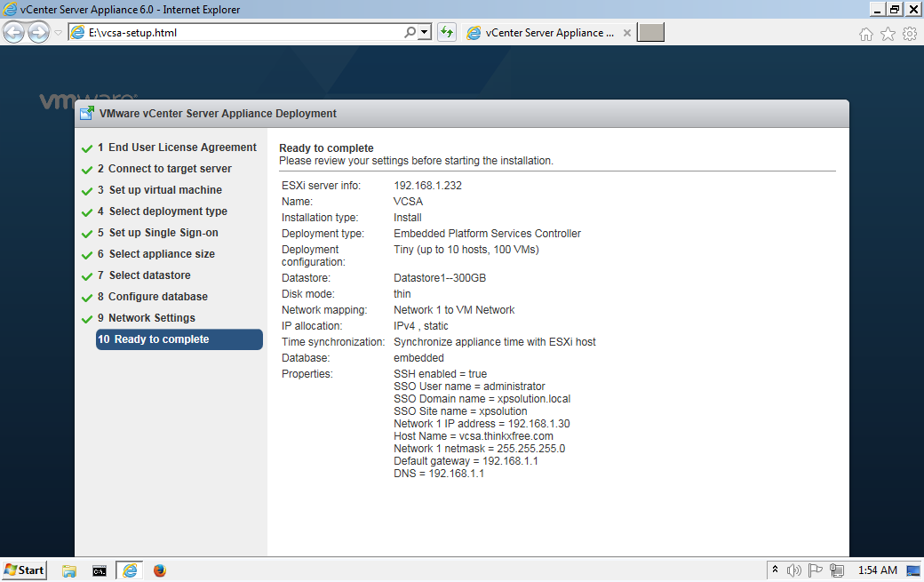The image size is (924, 582).
Task: Click the IE Back navigation button
Action: (14, 32)
